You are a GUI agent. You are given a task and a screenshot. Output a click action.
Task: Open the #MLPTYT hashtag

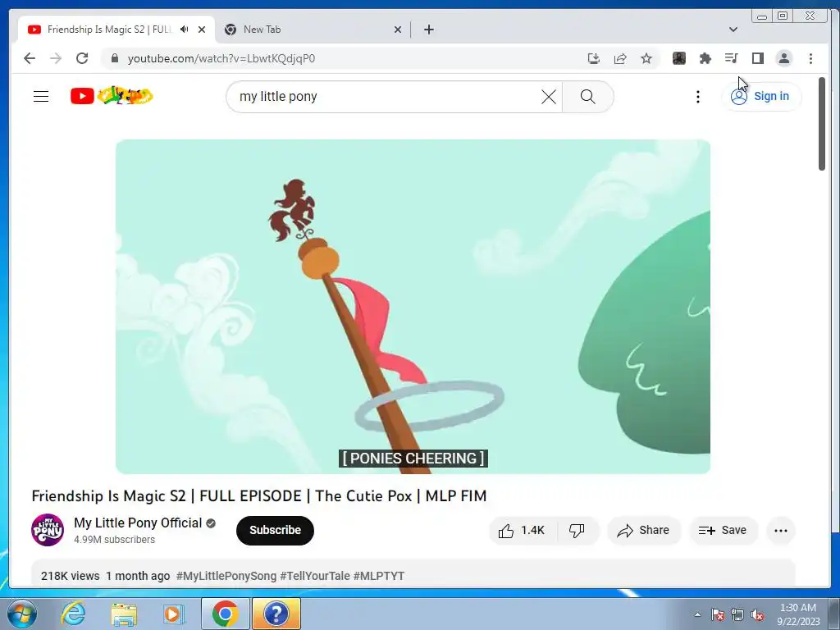379,576
